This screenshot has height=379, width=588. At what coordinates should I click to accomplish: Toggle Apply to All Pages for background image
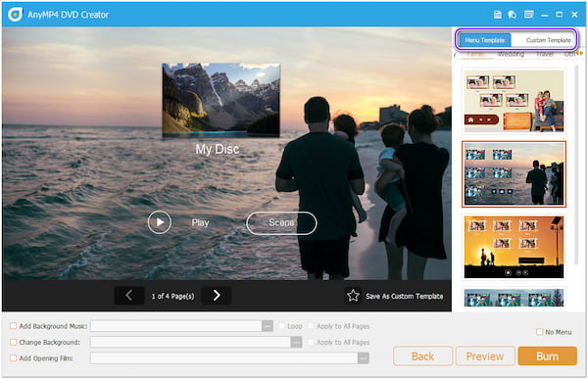(311, 342)
